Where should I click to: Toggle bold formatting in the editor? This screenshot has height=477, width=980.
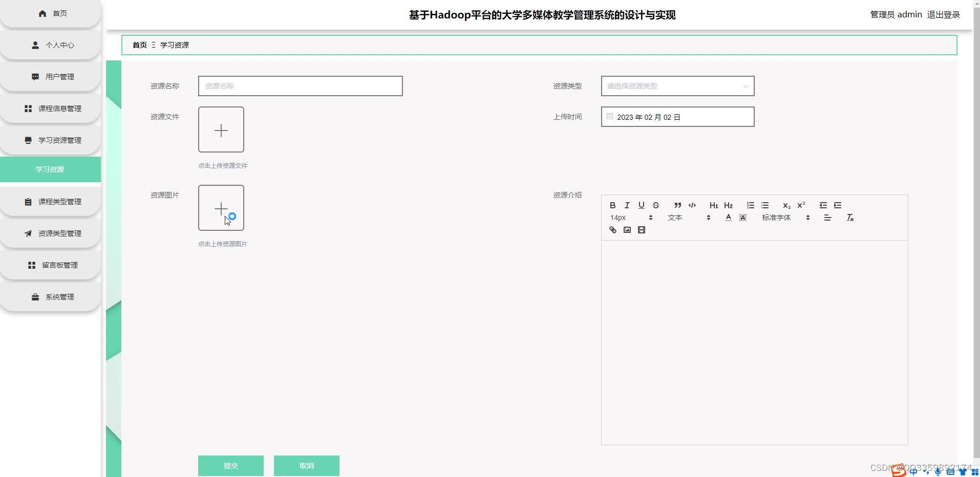(612, 205)
